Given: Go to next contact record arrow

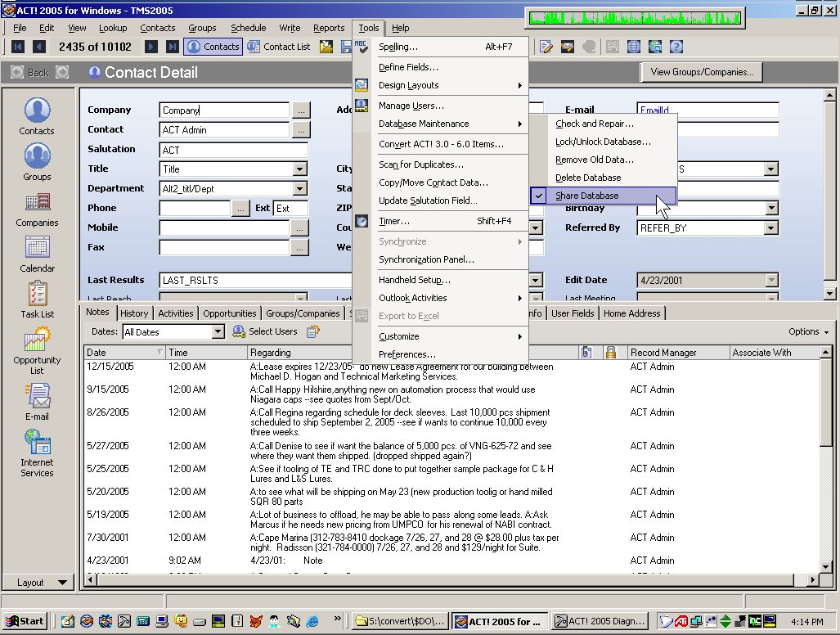Looking at the screenshot, I should 151,47.
